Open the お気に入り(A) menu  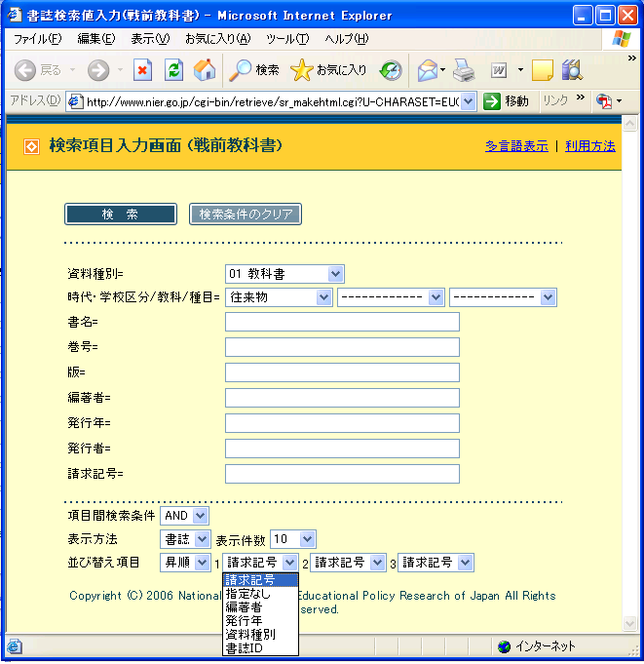[x=218, y=39]
